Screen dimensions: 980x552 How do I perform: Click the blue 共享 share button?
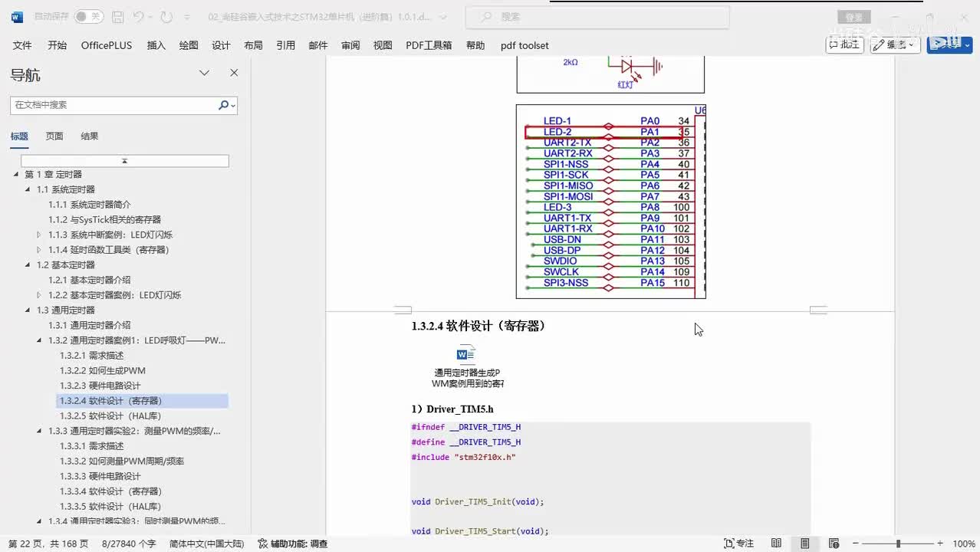point(949,44)
